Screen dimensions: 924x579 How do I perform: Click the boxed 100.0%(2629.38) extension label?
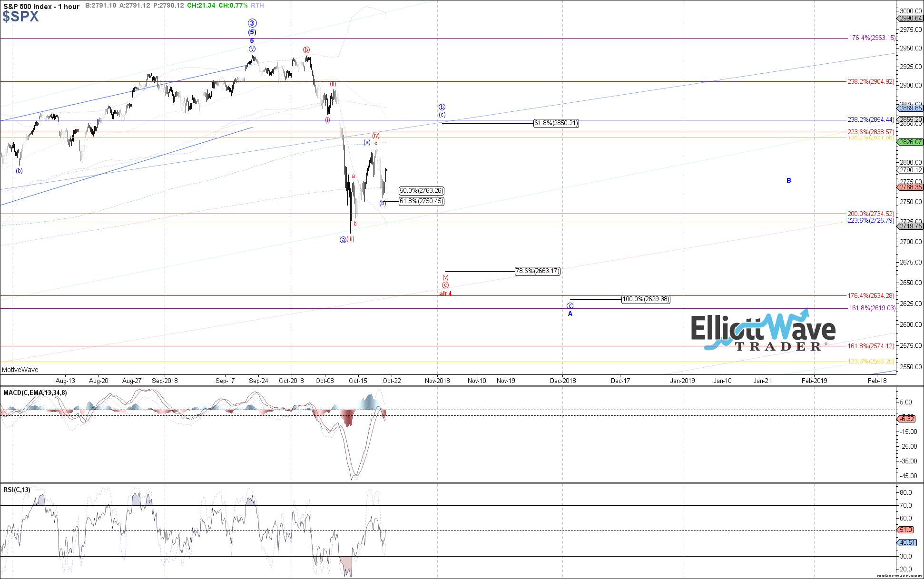646,299
